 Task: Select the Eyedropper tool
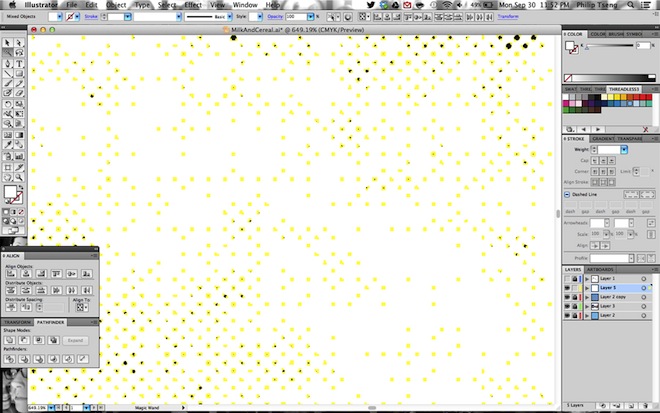8,145
